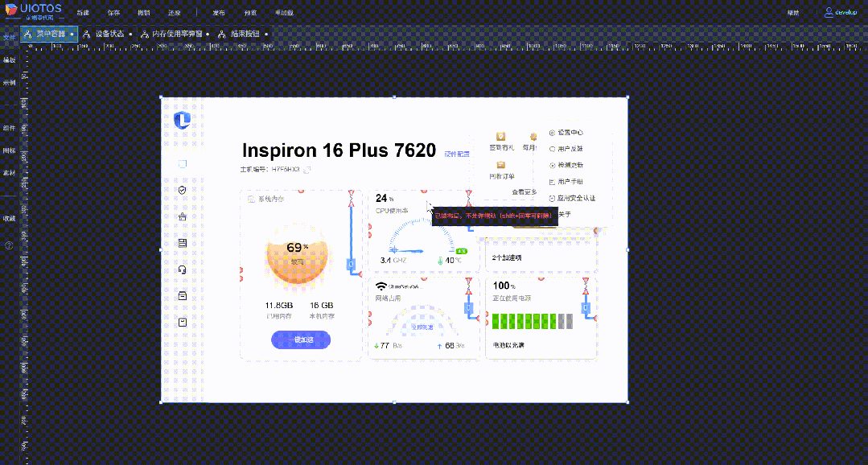
Task: Select the blue square sidebar icon in canvas
Action: point(182,164)
